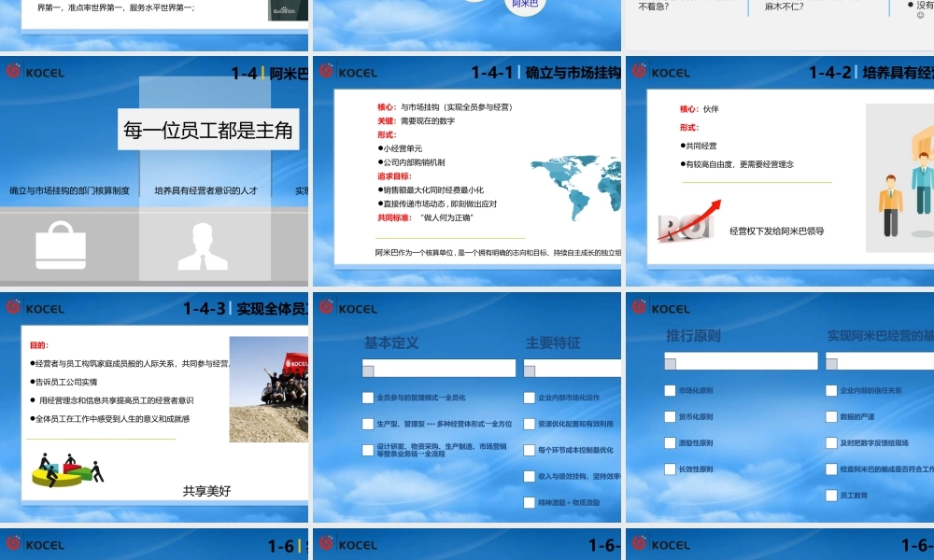Viewport: 934px width, 560px height.
Task: Click the 麻木不仁? text in top slide
Action: (784, 7)
